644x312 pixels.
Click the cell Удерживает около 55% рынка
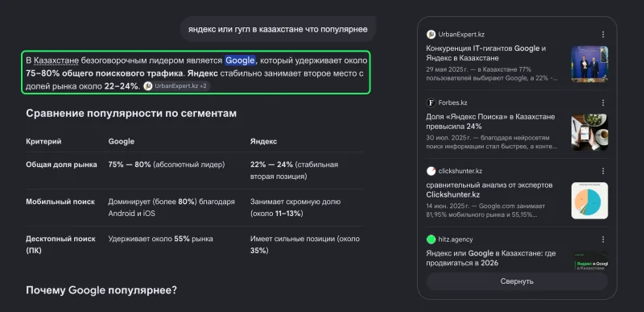[x=160, y=239]
